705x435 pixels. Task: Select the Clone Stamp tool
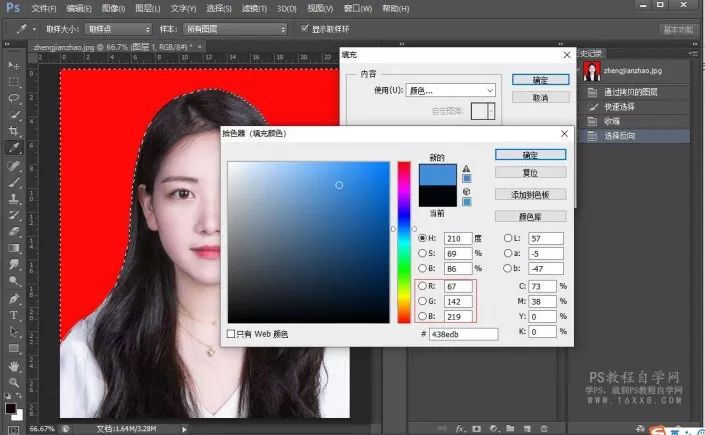pyautogui.click(x=14, y=198)
